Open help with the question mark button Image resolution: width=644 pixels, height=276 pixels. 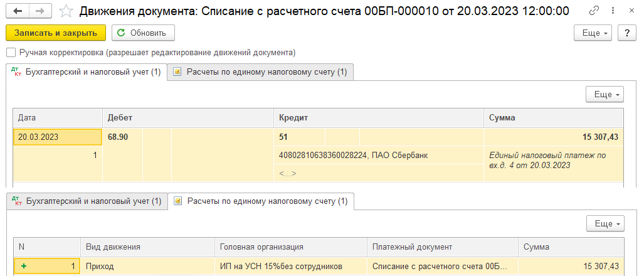626,33
